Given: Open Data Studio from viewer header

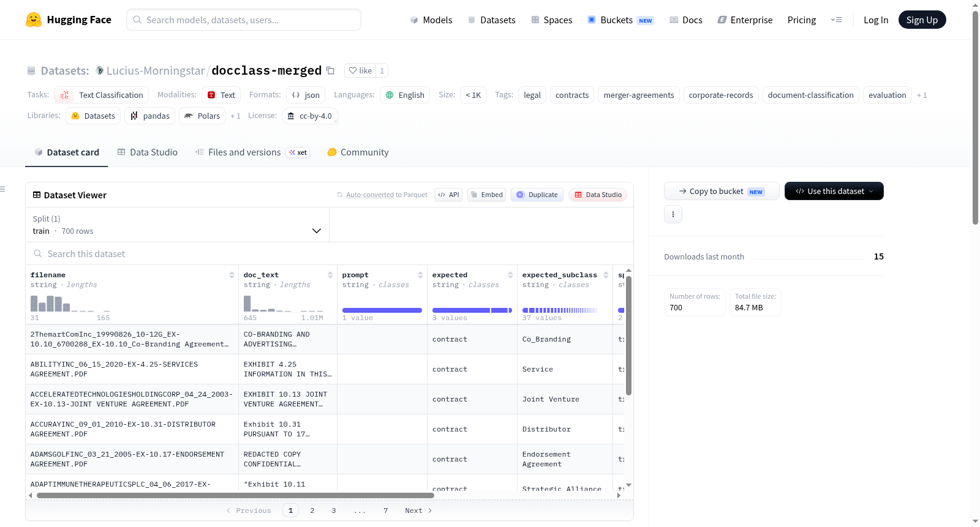Looking at the screenshot, I should [x=598, y=195].
